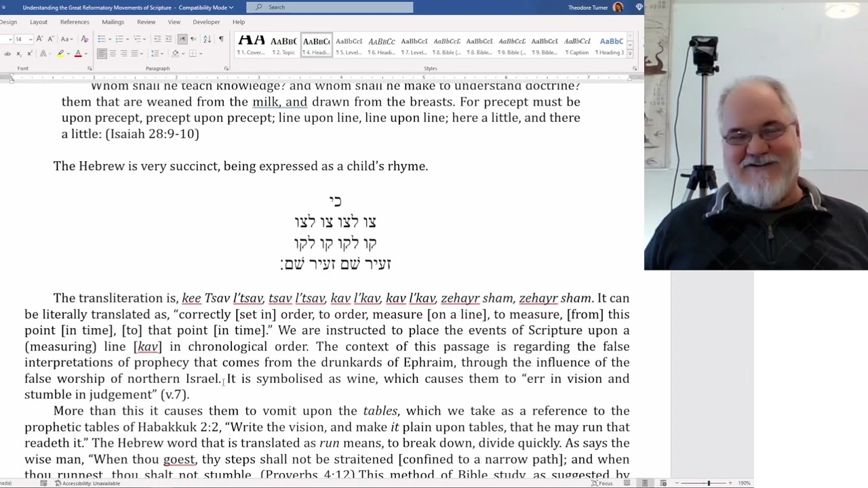Apply the '5. Level' style
Image resolution: width=868 pixels, height=488 pixels.
[349, 45]
